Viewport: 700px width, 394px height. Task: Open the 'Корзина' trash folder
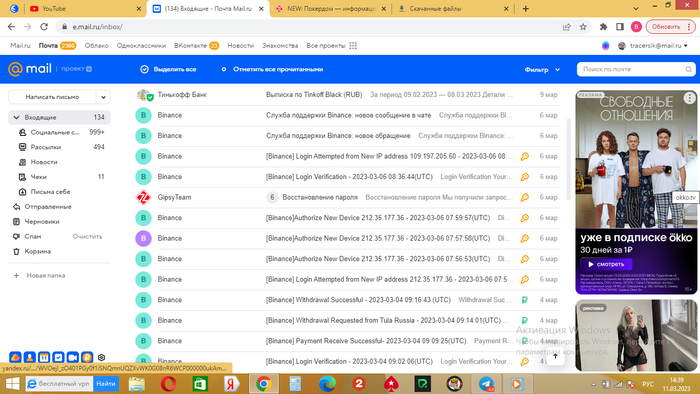click(x=59, y=251)
